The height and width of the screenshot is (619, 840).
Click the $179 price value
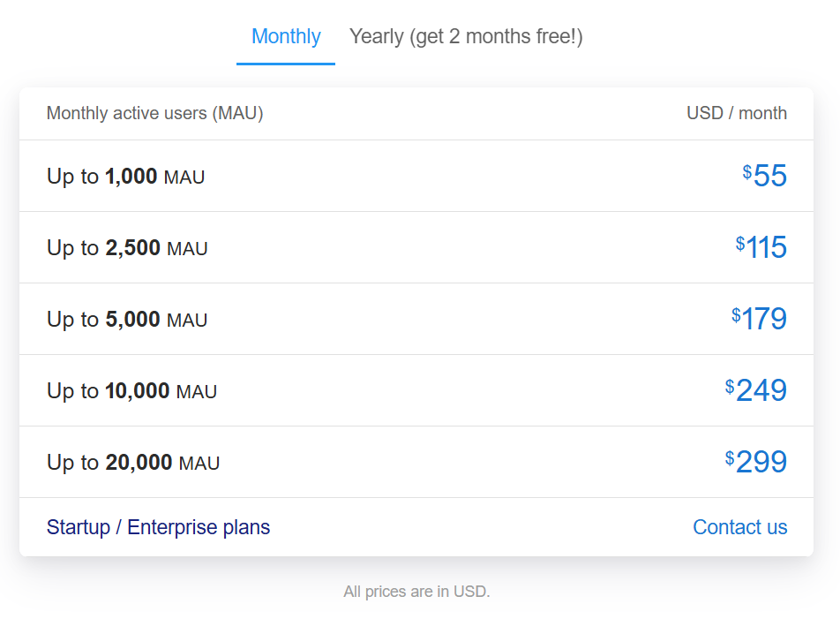click(763, 319)
